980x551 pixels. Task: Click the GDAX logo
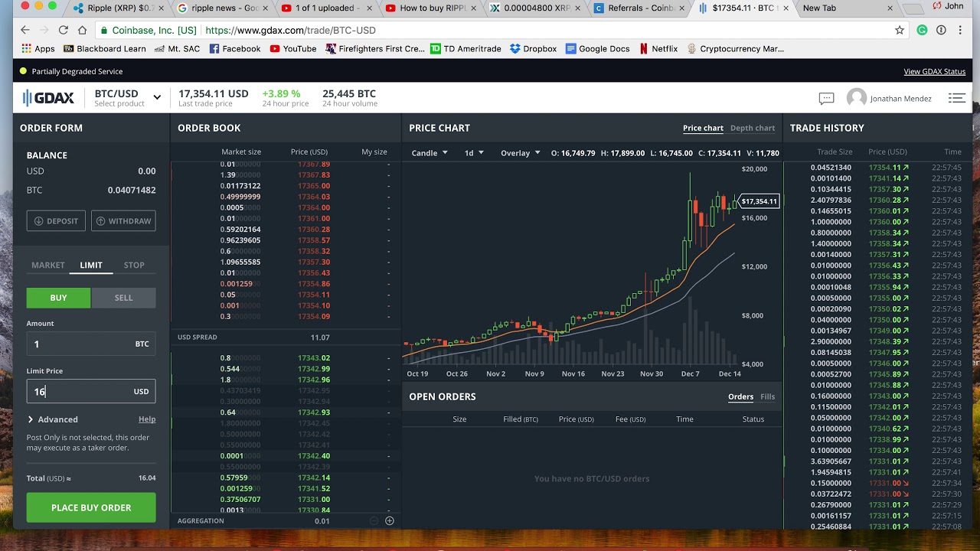pyautogui.click(x=48, y=98)
